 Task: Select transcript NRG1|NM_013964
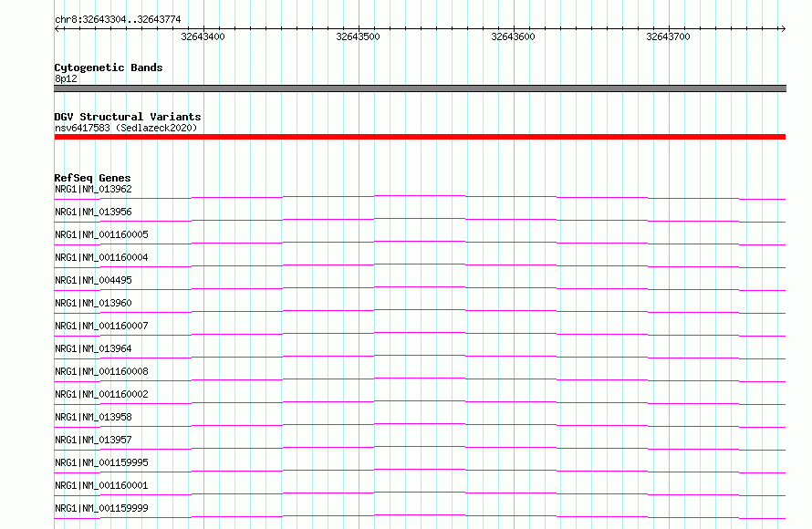[93, 348]
